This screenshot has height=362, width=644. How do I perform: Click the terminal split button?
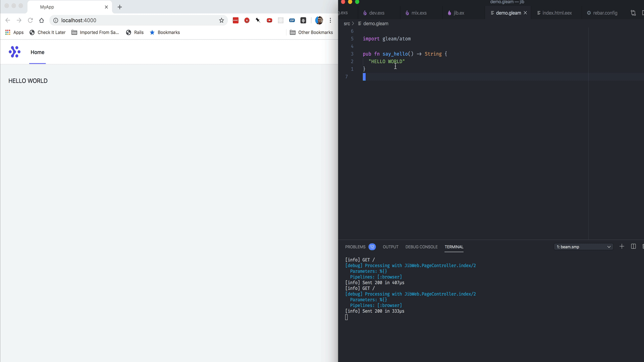point(633,247)
